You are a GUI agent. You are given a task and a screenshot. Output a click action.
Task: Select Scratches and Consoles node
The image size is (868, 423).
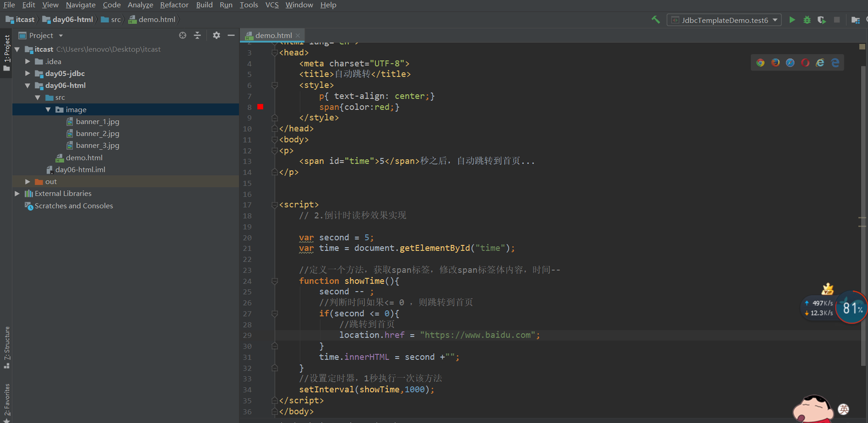pos(73,206)
